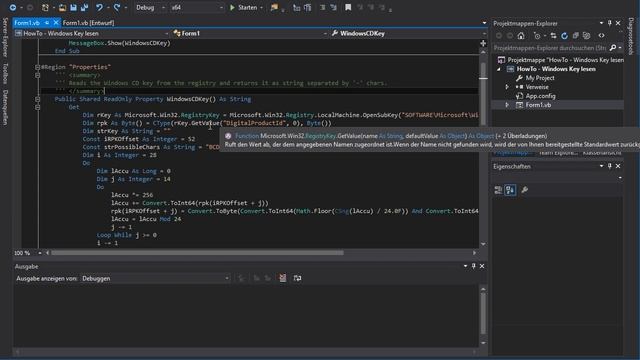Click the comment selected lines icon
The image size is (640, 360).
pos(322,7)
